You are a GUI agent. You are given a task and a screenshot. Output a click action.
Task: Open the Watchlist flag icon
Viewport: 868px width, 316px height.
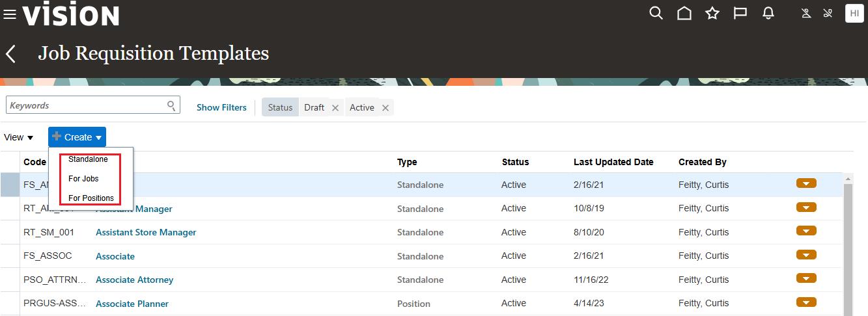[740, 14]
